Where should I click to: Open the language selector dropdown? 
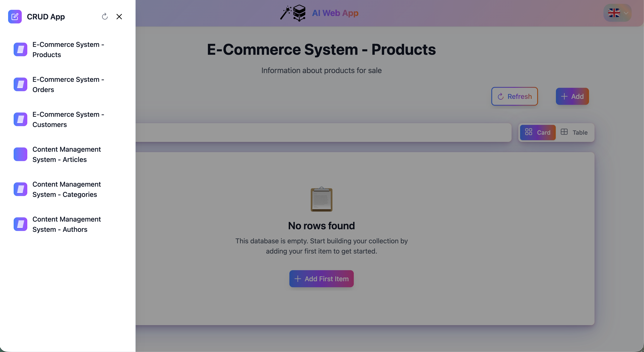click(617, 13)
